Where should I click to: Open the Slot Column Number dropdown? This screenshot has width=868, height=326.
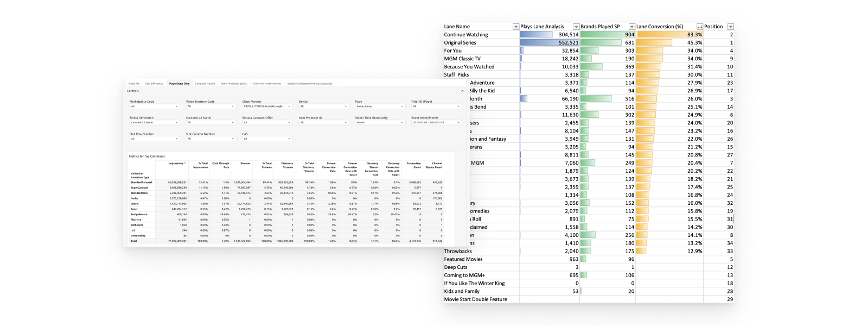pos(210,139)
